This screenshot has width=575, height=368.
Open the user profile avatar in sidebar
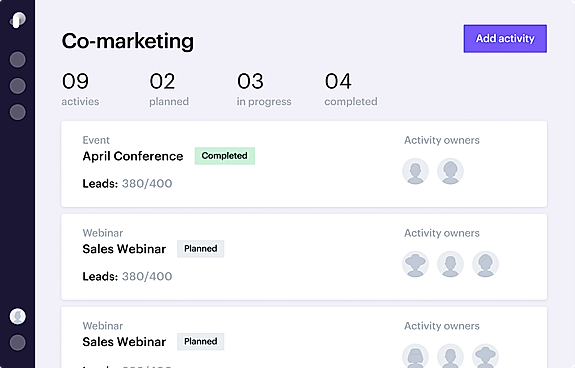17,316
